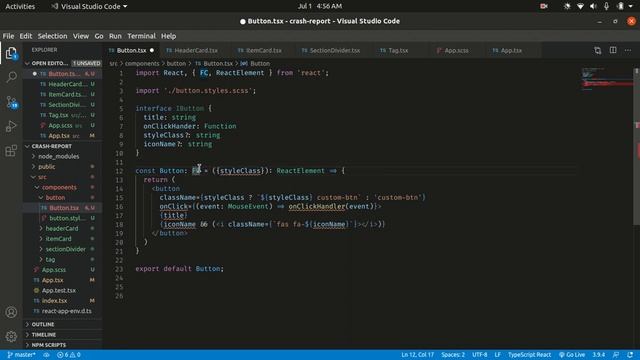640x360 pixels.
Task: Expand the node_modules folder
Action: point(62,156)
